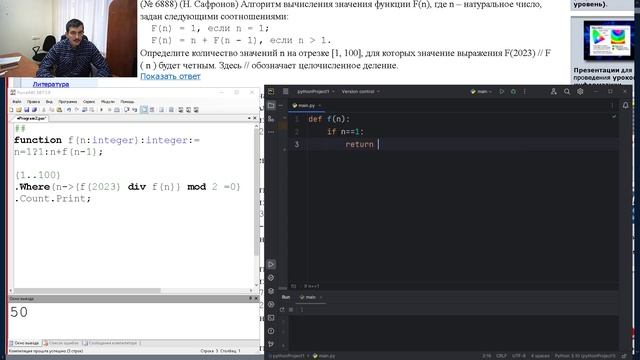
Task: Run main configuration with PyCharm play button
Action: click(502, 91)
